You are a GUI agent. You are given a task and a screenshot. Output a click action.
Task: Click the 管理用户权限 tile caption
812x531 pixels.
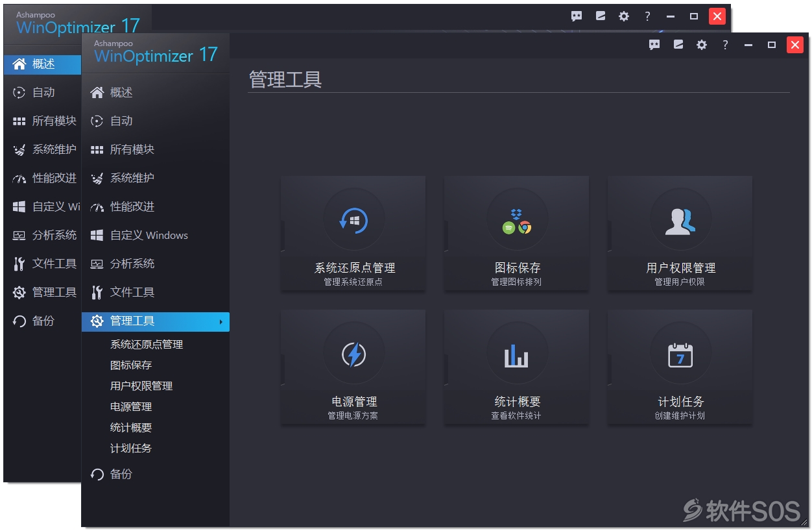(680, 282)
